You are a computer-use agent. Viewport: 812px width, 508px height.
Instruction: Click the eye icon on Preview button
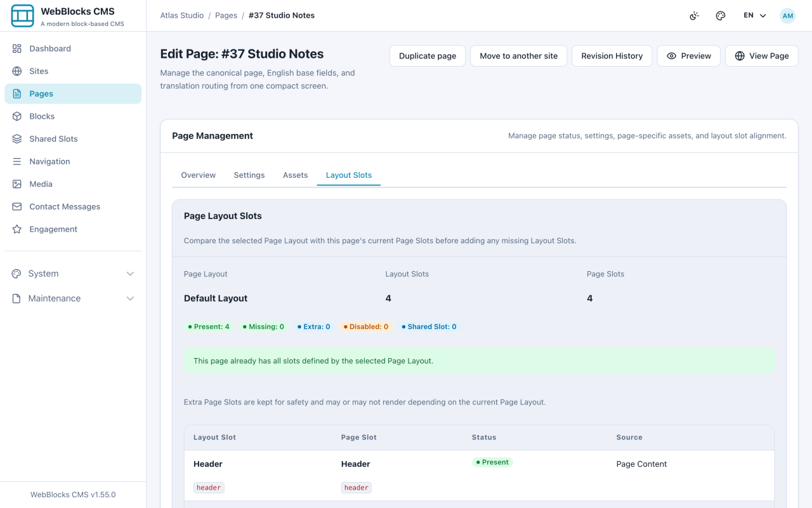(671, 56)
